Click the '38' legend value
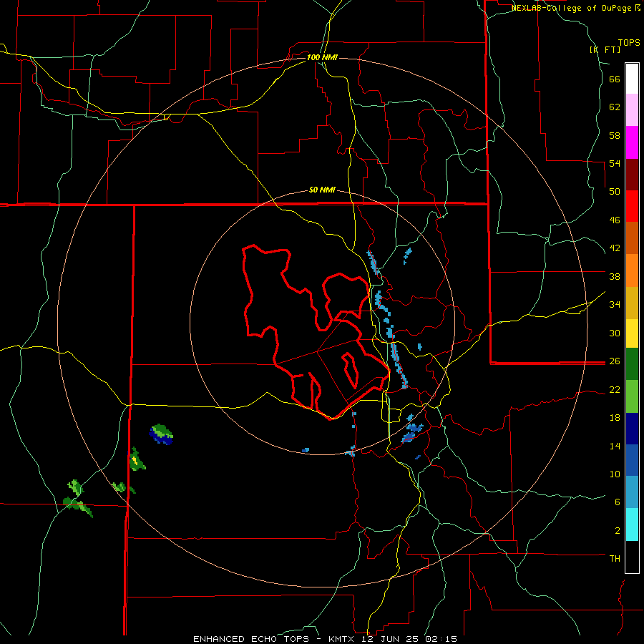644x644 pixels. (x=615, y=276)
